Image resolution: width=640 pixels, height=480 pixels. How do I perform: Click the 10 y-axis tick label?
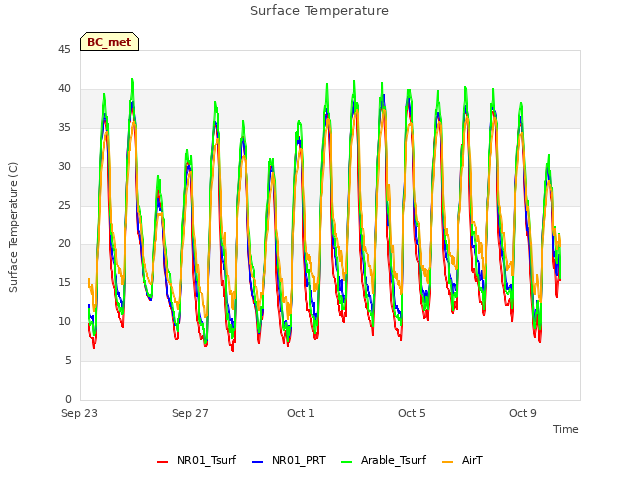[x=64, y=322]
